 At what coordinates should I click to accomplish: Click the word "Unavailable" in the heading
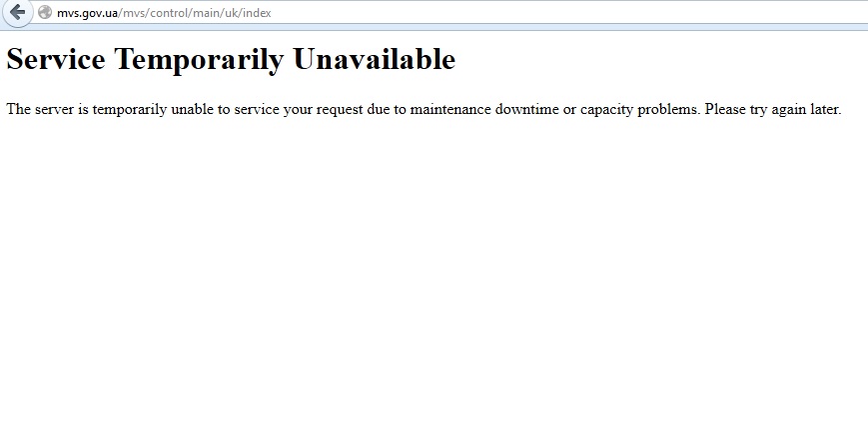(375, 59)
